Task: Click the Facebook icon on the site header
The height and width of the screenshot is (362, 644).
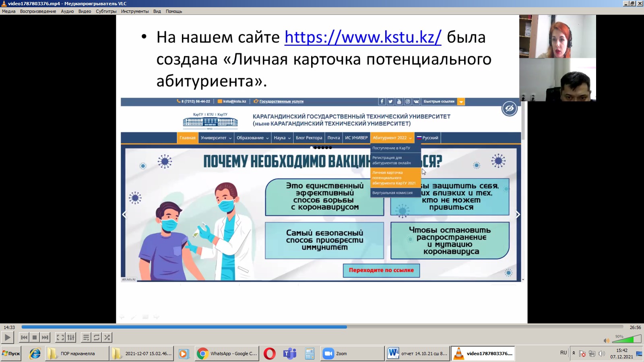Action: tap(382, 101)
